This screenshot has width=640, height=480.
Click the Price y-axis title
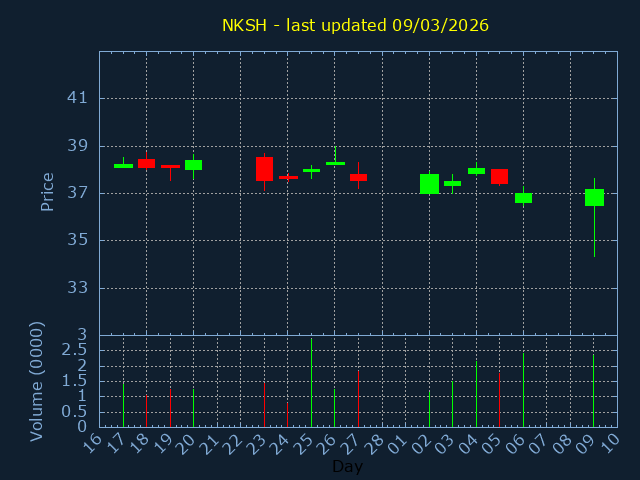pyautogui.click(x=47, y=192)
